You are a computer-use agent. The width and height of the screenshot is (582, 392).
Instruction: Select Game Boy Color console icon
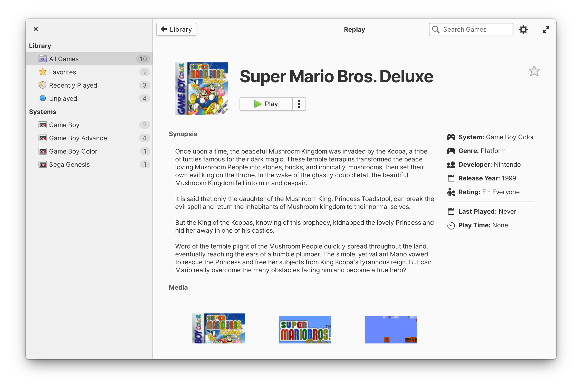[x=43, y=151]
